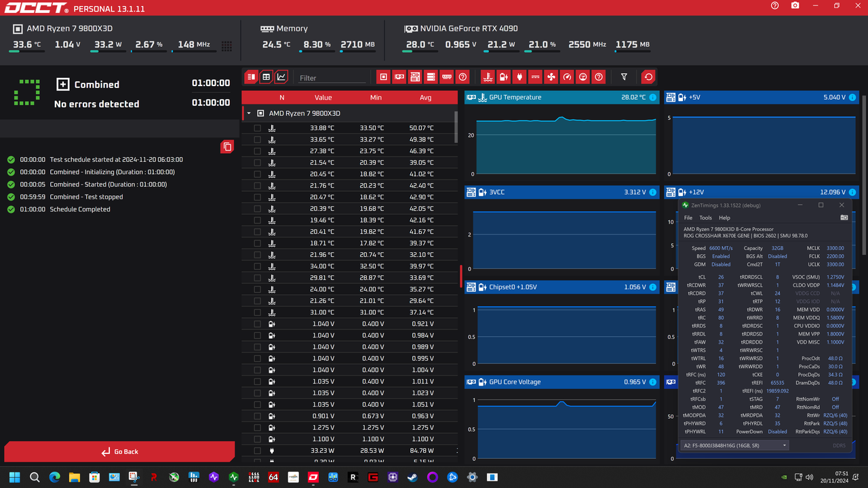Filter sensors by storage drive icon
This screenshot has width=868, height=488.
coord(431,77)
